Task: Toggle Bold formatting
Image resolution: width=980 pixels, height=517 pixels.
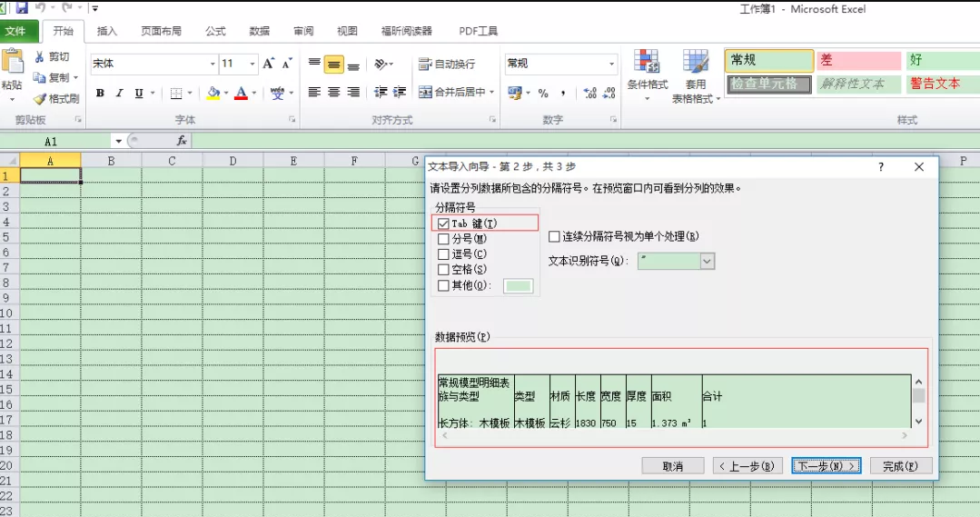Action: [x=100, y=94]
